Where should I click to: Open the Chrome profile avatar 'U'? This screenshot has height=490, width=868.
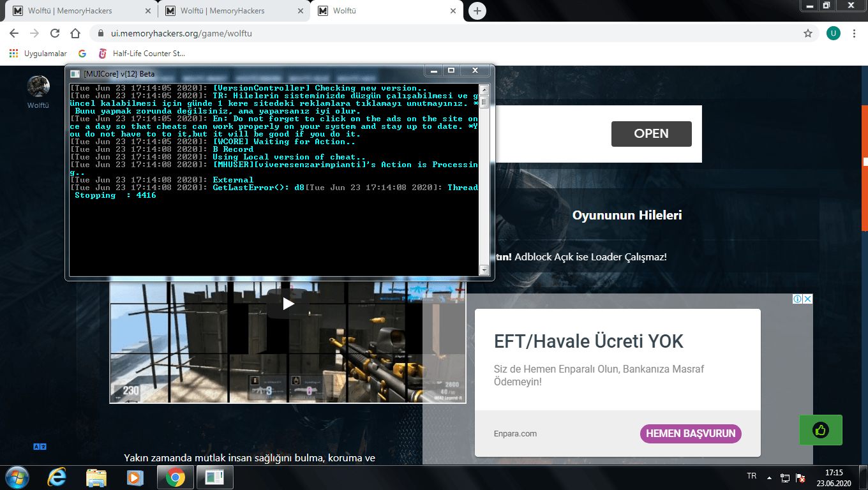tap(833, 33)
